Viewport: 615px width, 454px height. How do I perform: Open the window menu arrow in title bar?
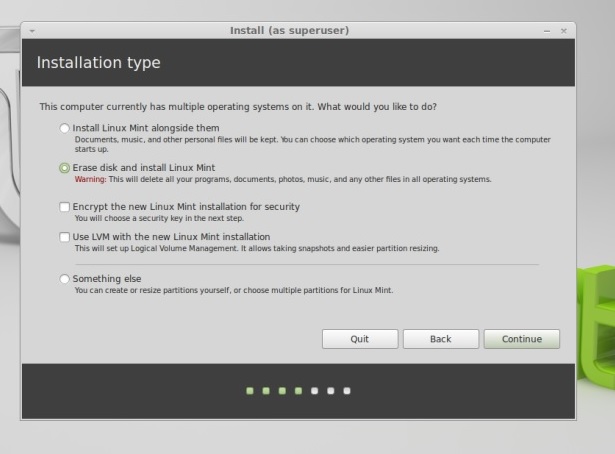pyautogui.click(x=32, y=31)
